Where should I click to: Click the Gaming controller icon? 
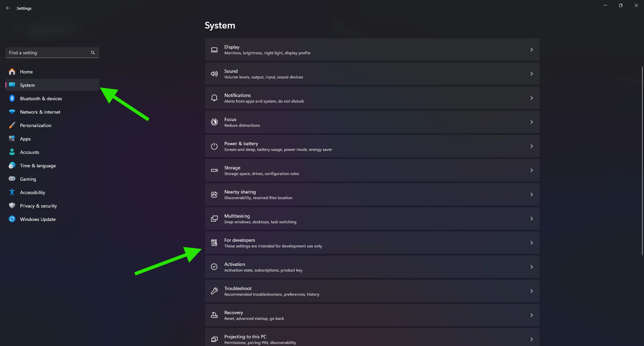coord(12,179)
